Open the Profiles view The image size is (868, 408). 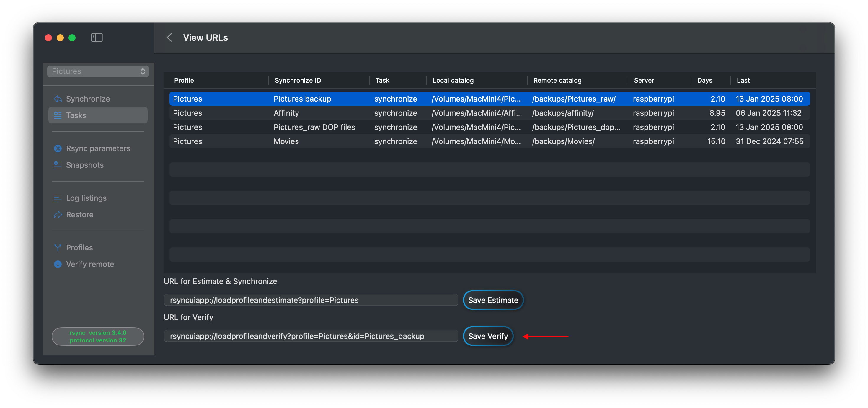(x=98, y=248)
